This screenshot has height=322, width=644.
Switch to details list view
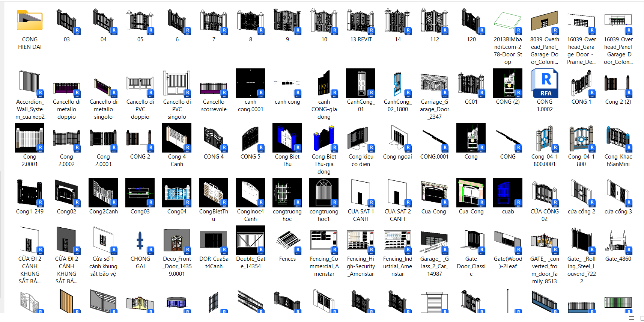pyautogui.click(x=631, y=319)
